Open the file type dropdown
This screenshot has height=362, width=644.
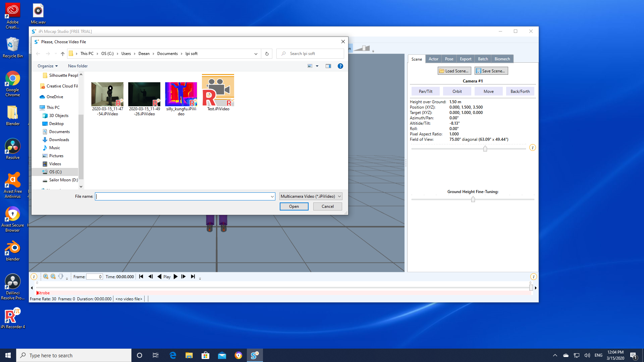[x=311, y=196]
